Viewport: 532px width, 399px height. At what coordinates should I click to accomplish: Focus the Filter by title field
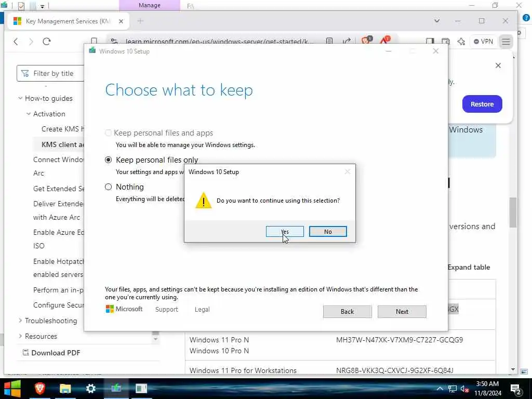coord(50,73)
